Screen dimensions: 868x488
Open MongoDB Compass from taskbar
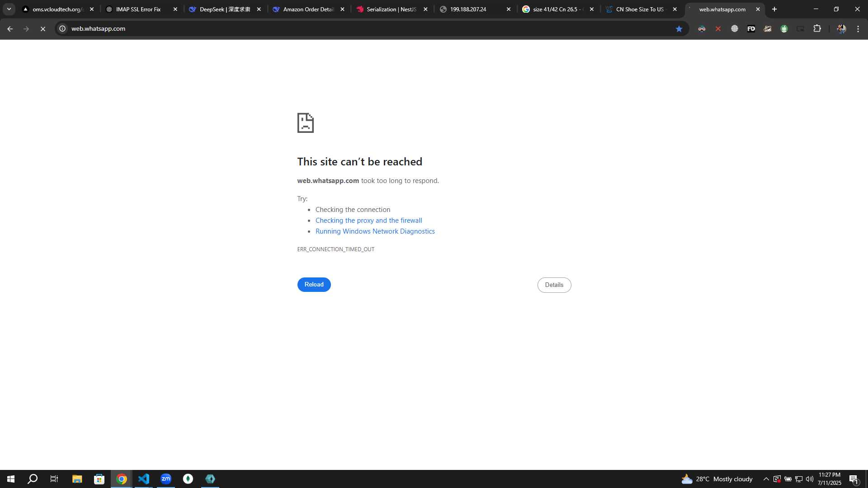pyautogui.click(x=188, y=479)
